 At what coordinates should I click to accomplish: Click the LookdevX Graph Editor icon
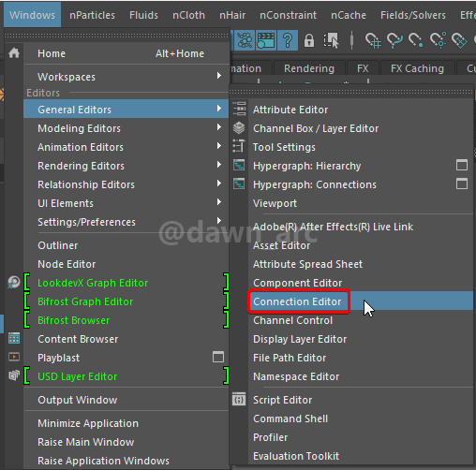14,283
